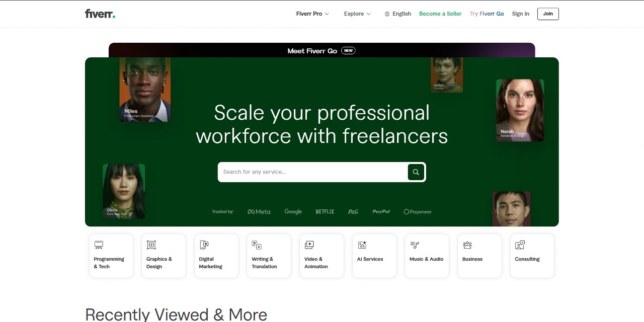
Task: Expand the Fiverr Pro dropdown
Action: [x=312, y=14]
